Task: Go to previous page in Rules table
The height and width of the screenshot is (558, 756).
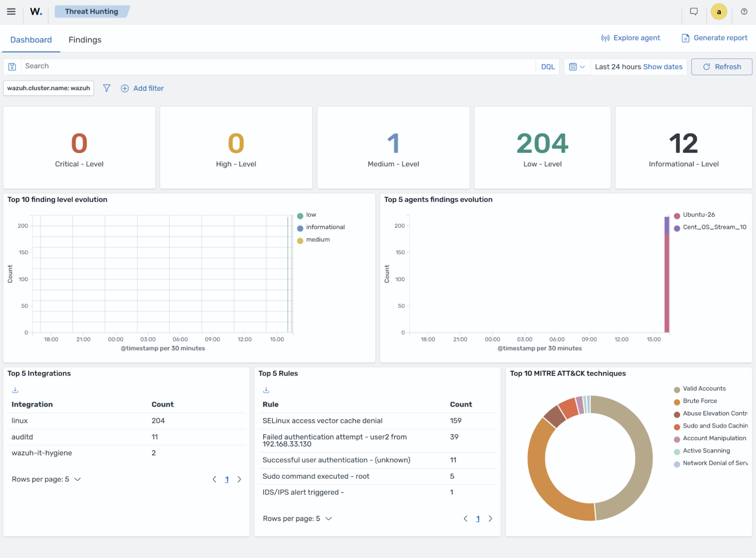Action: (x=466, y=519)
